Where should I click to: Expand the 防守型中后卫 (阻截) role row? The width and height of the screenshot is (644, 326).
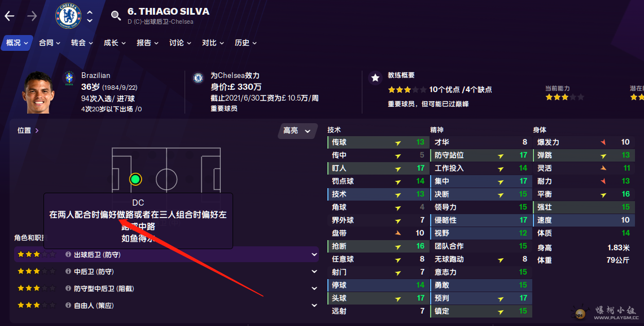[x=314, y=289]
